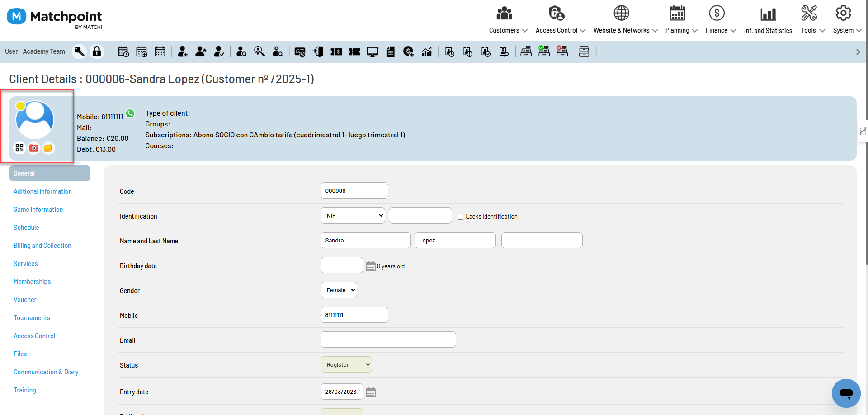868x415 pixels.
Task: Go to Billing and Collection section
Action: tap(42, 246)
